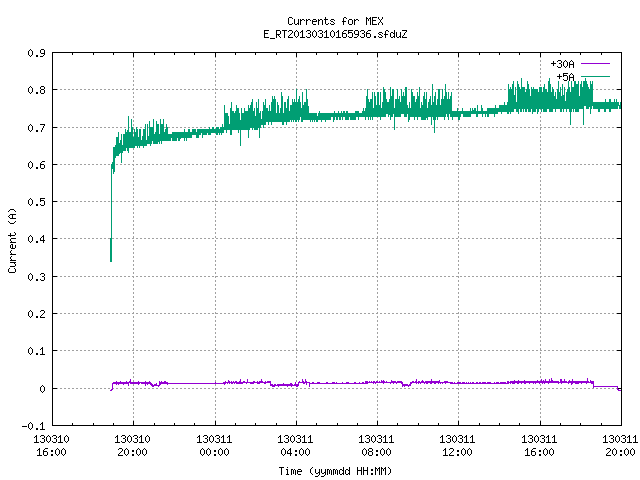The image size is (640, 480).
Task: Select the file name E_RT20130310165936.sfduZ
Action: [335, 34]
